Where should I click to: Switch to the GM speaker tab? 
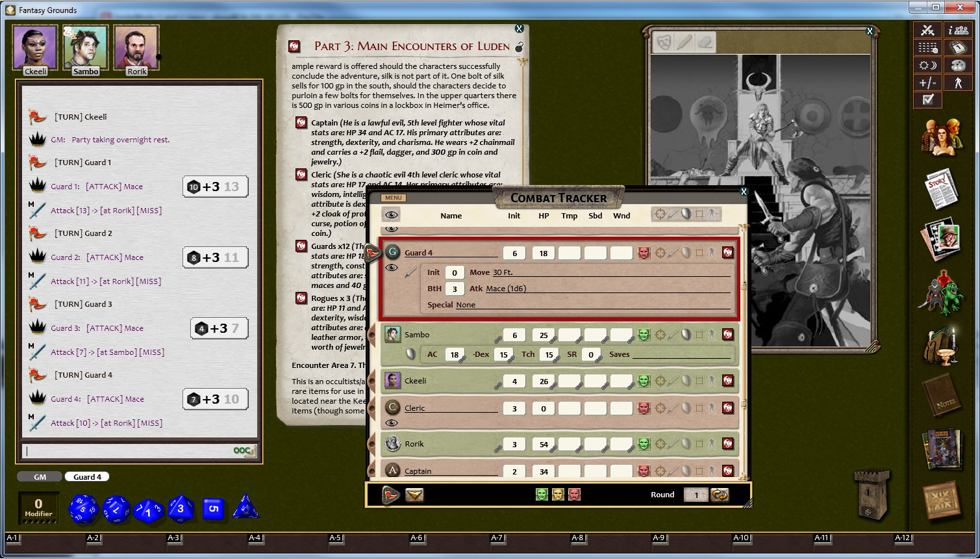pos(40,477)
